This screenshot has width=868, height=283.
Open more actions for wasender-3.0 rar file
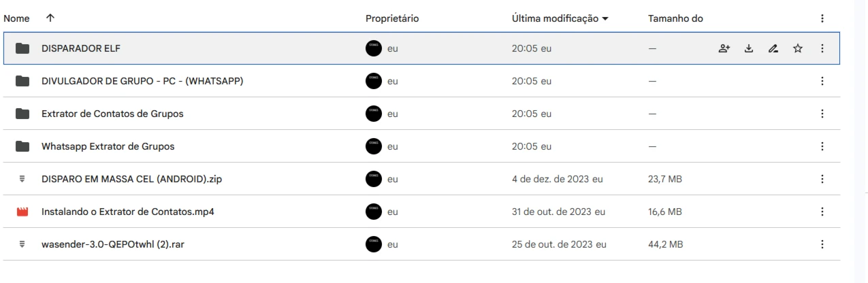822,244
